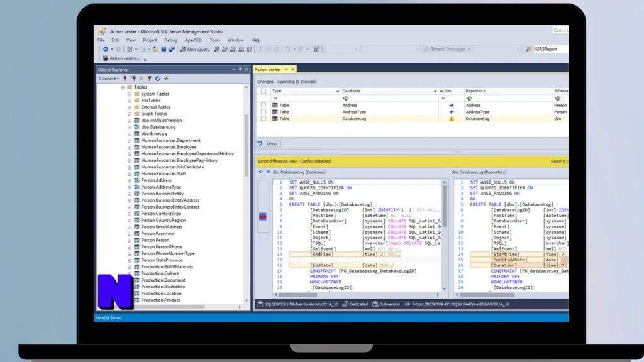This screenshot has height=362, width=644.
Task: Open the SSRSReport combo box
Action: click(x=551, y=49)
